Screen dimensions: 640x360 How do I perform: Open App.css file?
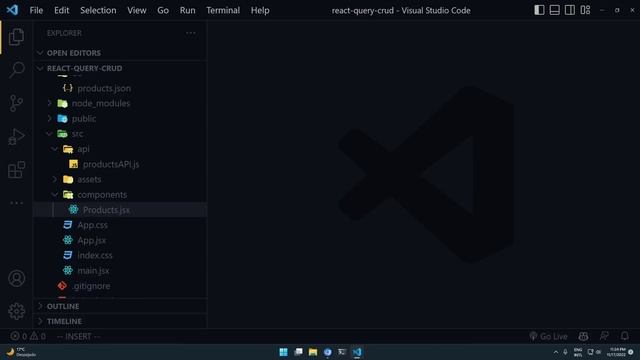click(x=120, y=225)
